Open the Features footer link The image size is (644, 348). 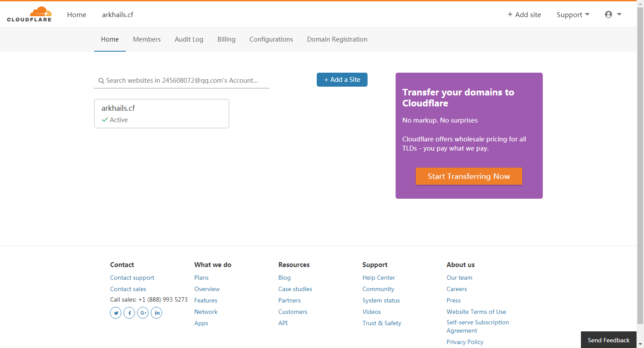click(206, 300)
